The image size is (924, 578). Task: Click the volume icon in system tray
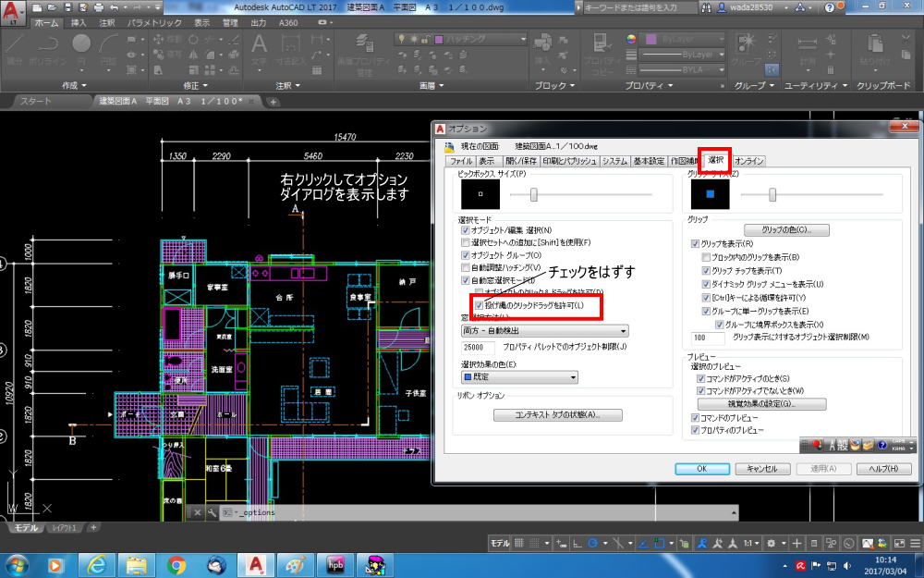[847, 565]
